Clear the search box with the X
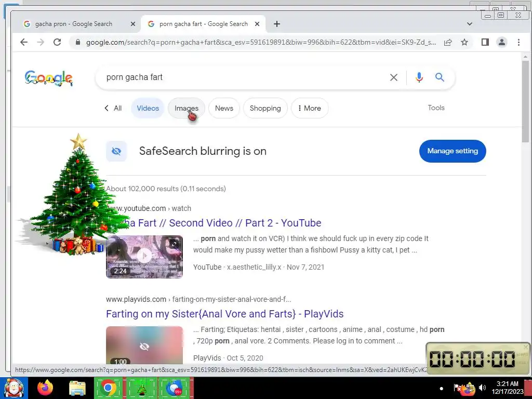The height and width of the screenshot is (399, 532). click(394, 77)
